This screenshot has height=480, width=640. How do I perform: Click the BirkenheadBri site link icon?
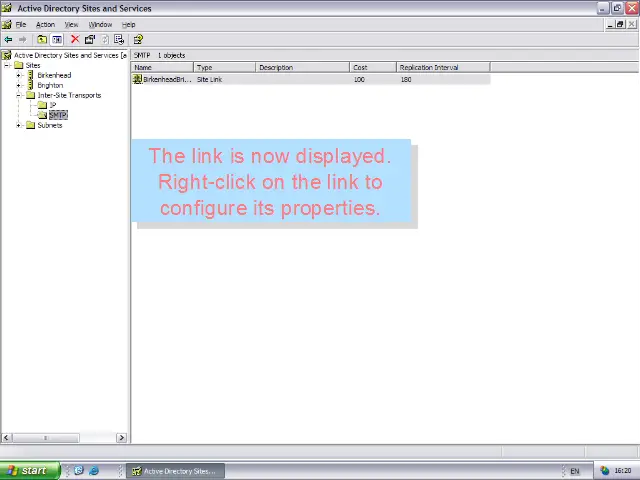pyautogui.click(x=138, y=79)
